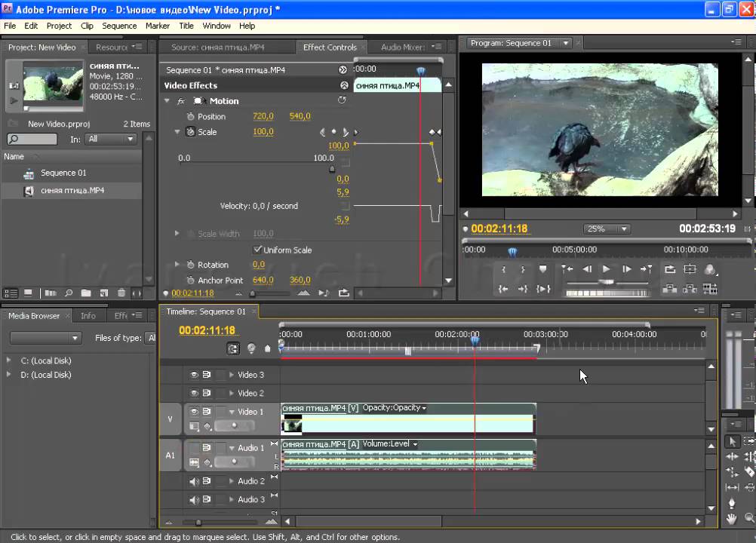Open the Program zoom 25% dropdown
The height and width of the screenshot is (543, 756).
[x=607, y=229]
